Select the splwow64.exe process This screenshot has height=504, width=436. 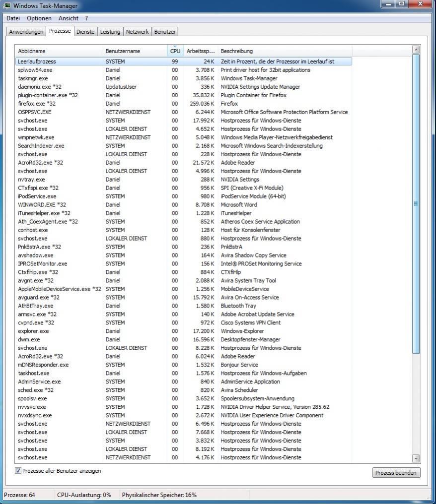click(183, 70)
